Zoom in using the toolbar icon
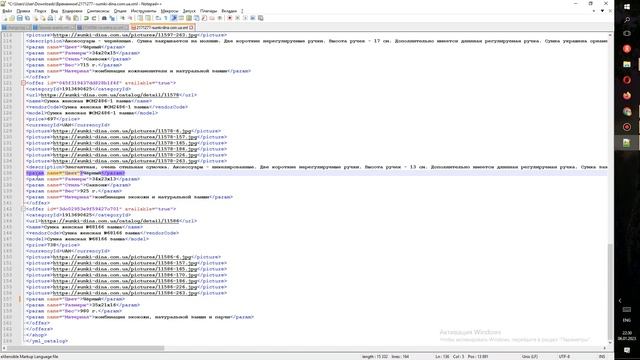 123,18
